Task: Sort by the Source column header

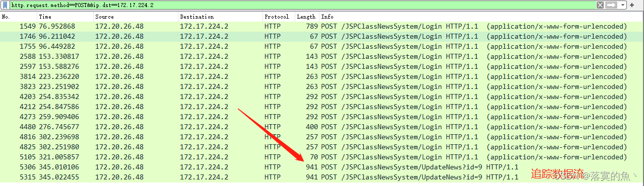Action: (x=136, y=17)
